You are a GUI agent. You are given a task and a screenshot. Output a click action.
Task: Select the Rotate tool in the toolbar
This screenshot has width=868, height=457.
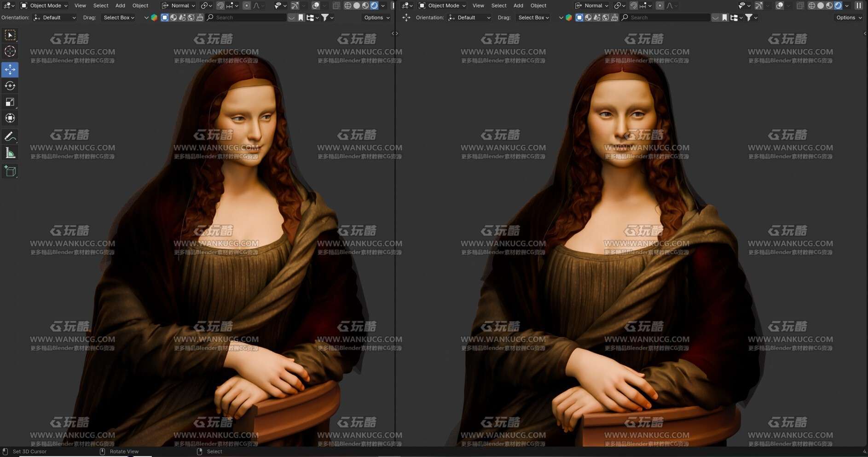pyautogui.click(x=10, y=86)
